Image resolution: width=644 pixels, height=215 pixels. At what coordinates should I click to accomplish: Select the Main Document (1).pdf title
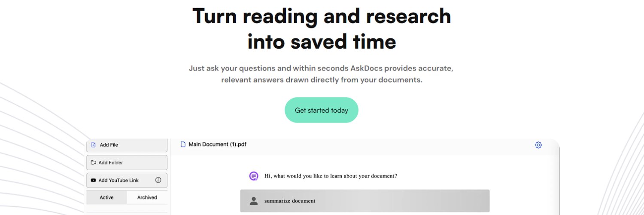coord(218,144)
